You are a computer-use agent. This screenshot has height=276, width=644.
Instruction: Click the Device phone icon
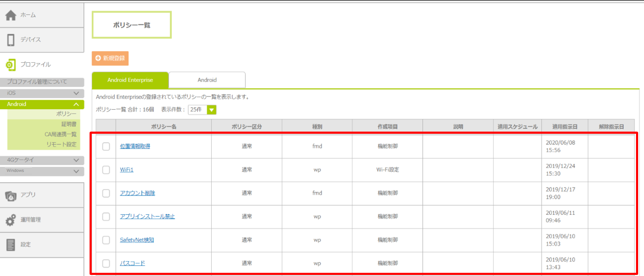pyautogui.click(x=11, y=40)
